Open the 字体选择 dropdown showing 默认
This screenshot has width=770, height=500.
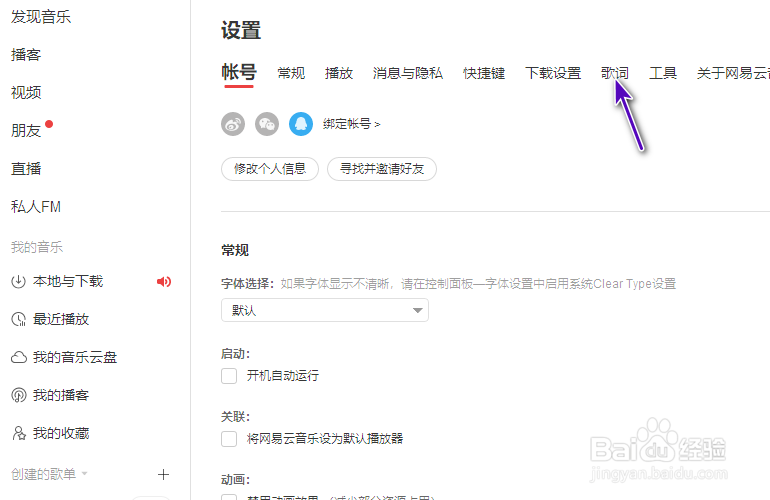pyautogui.click(x=325, y=310)
